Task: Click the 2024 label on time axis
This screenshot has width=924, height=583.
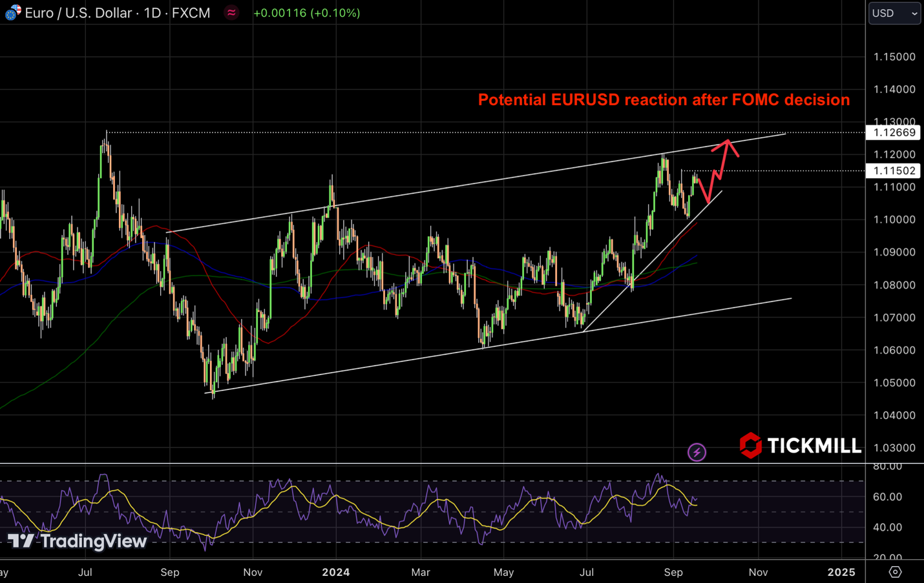Action: [x=336, y=572]
